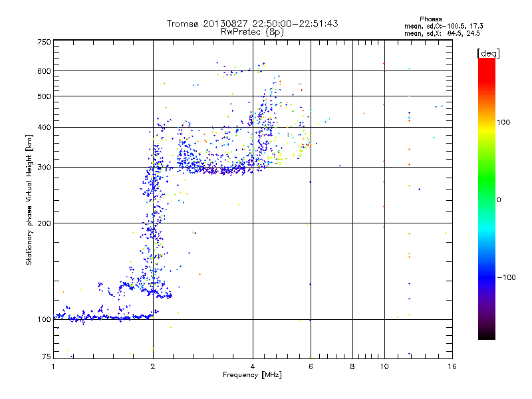Click the y-axis label '750'
This screenshot has height=399, width=532.
pyautogui.click(x=44, y=42)
